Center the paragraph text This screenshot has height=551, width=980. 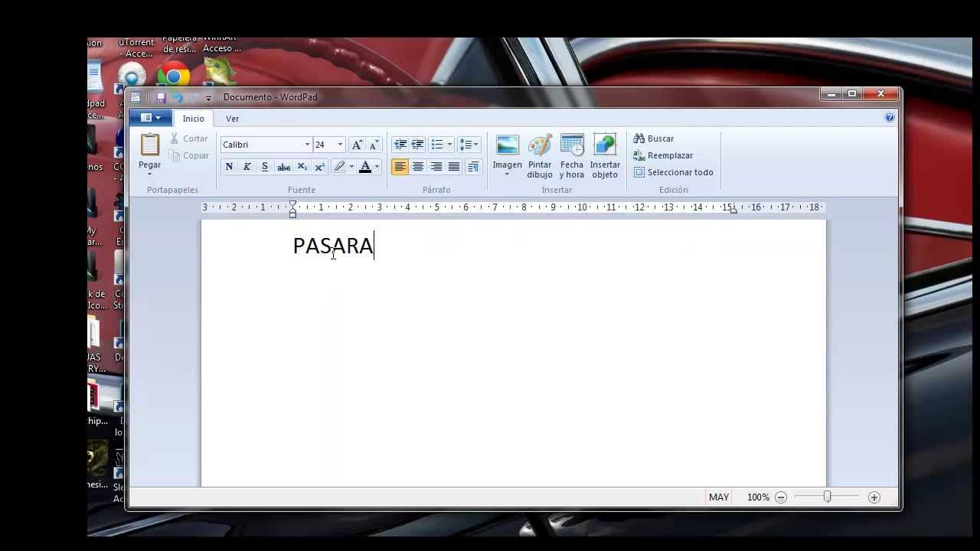tap(418, 167)
